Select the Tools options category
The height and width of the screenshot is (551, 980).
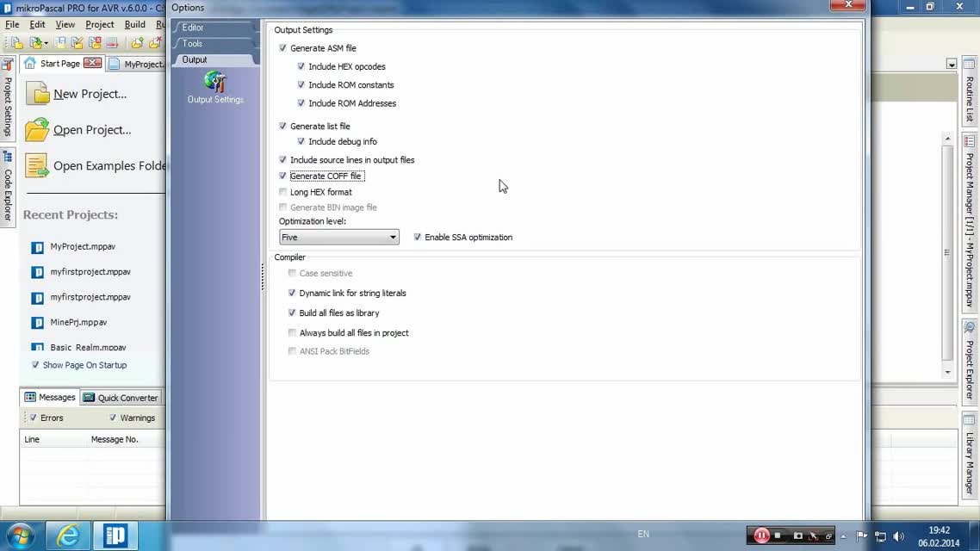(x=215, y=44)
